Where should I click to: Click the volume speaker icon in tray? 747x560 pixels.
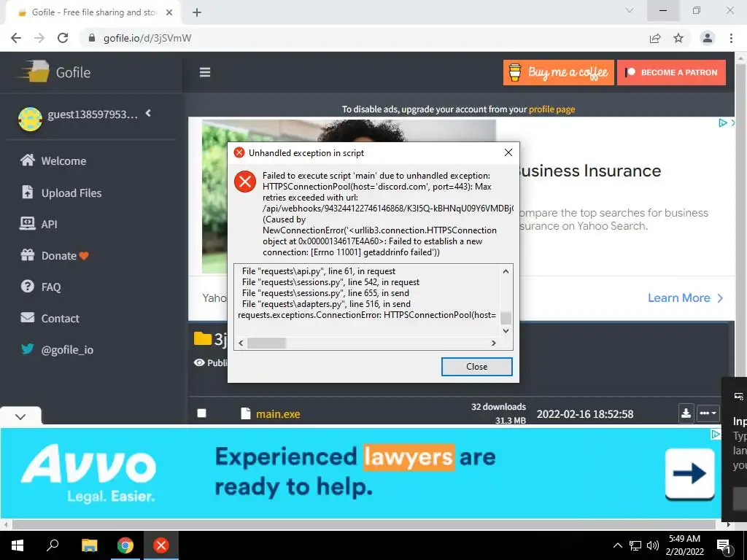653,545
